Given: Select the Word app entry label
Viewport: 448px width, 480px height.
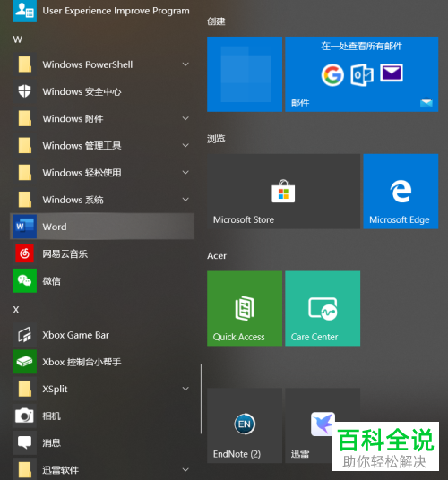Looking at the screenshot, I should (55, 227).
